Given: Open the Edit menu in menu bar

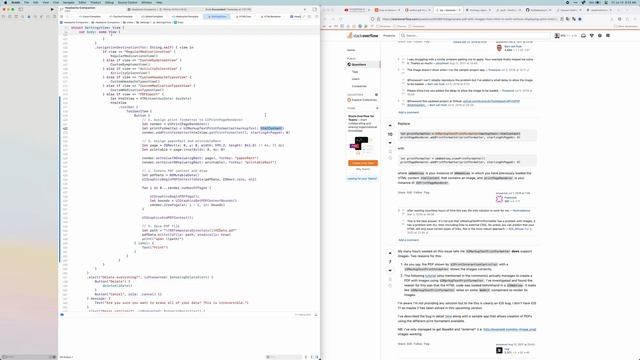Looking at the screenshot, I should click(x=36, y=2).
